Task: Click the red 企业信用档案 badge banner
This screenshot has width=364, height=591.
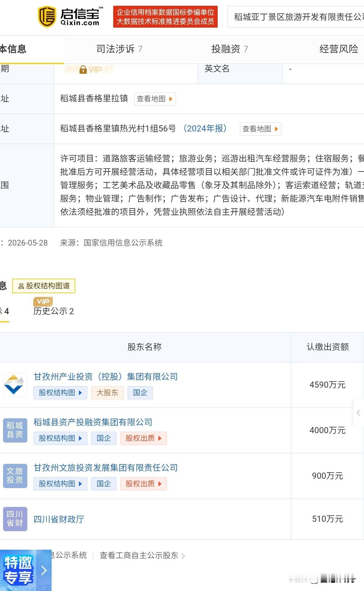Action: pyautogui.click(x=165, y=17)
